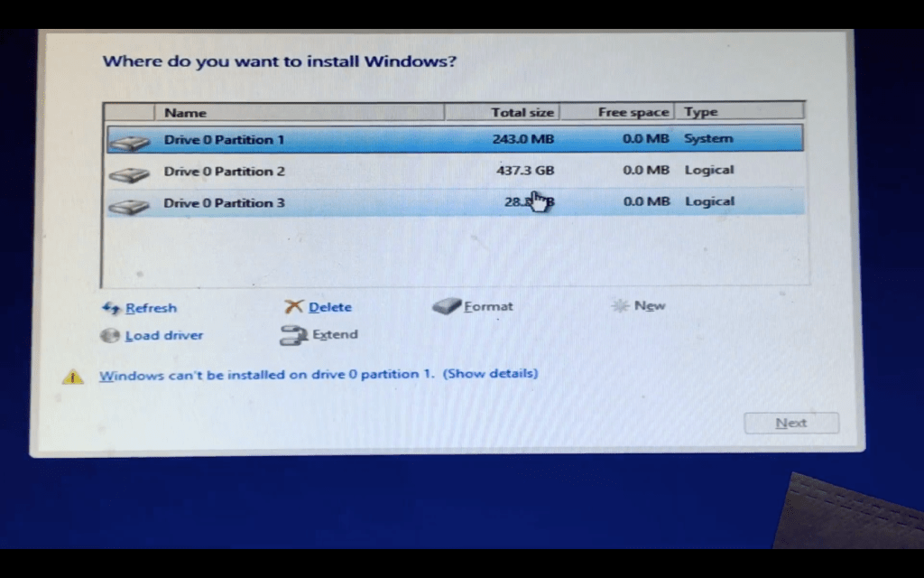Viewport: 924px width, 578px height.
Task: Open the Show details warning link
Action: (490, 373)
